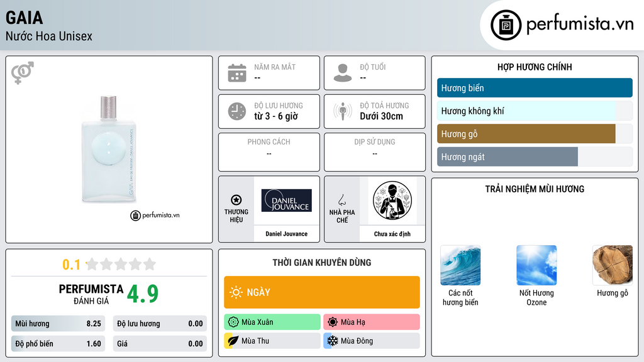The image size is (644, 362).
Task: Click the star rating row
Action: pos(121,265)
